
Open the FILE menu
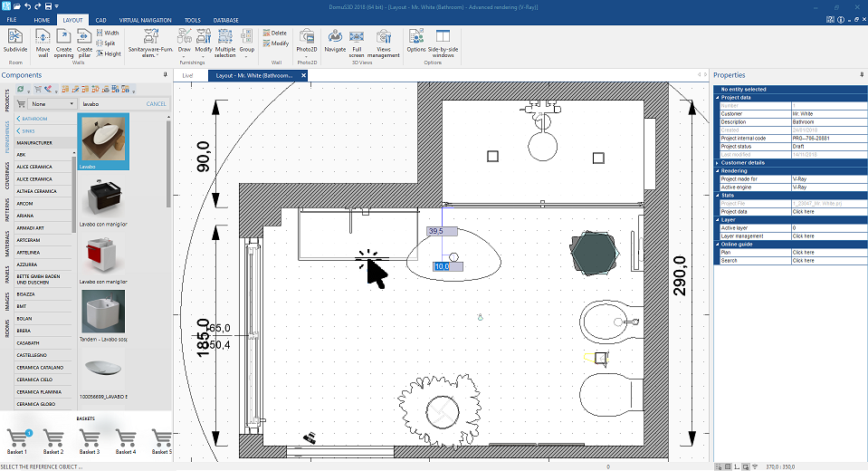[x=12, y=20]
